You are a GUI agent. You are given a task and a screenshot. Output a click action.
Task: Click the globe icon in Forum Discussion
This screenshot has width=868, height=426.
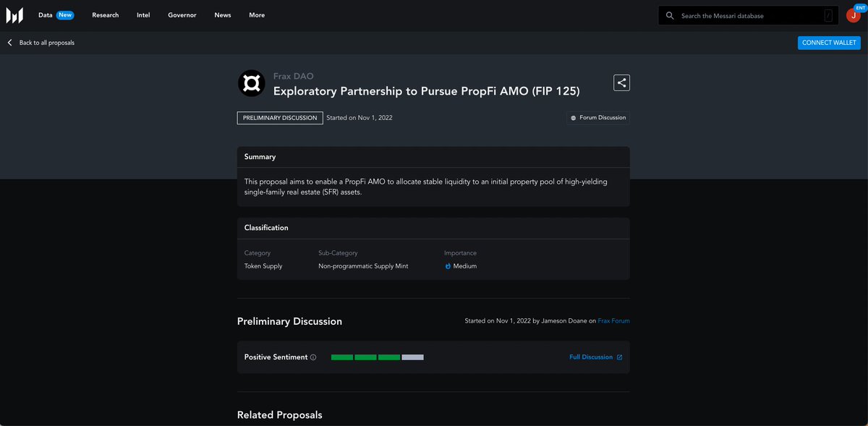[x=574, y=118]
